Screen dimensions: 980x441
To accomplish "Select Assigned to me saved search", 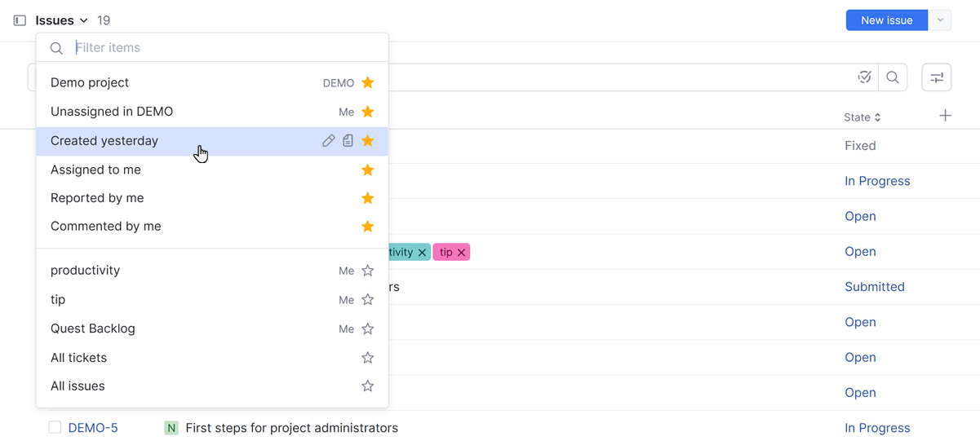I will point(96,170).
